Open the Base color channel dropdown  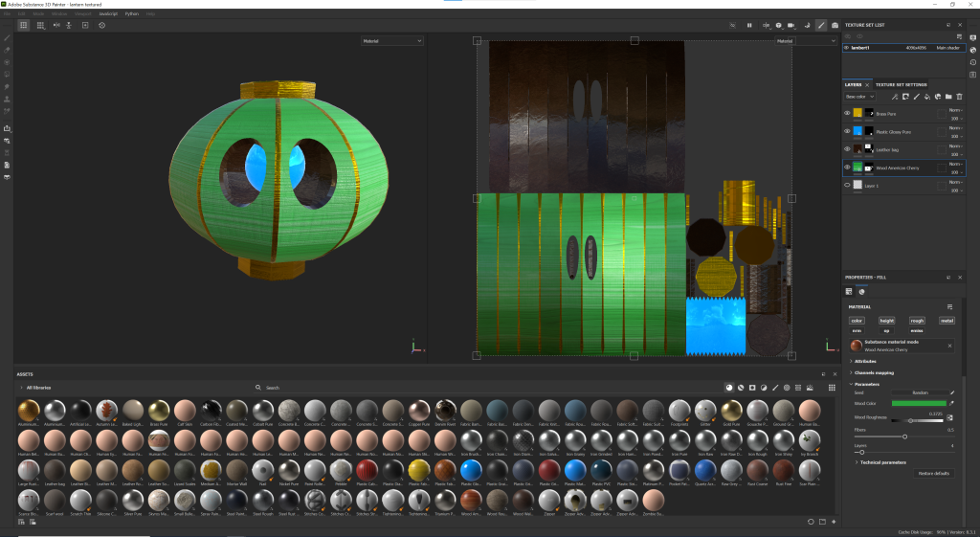tap(857, 97)
